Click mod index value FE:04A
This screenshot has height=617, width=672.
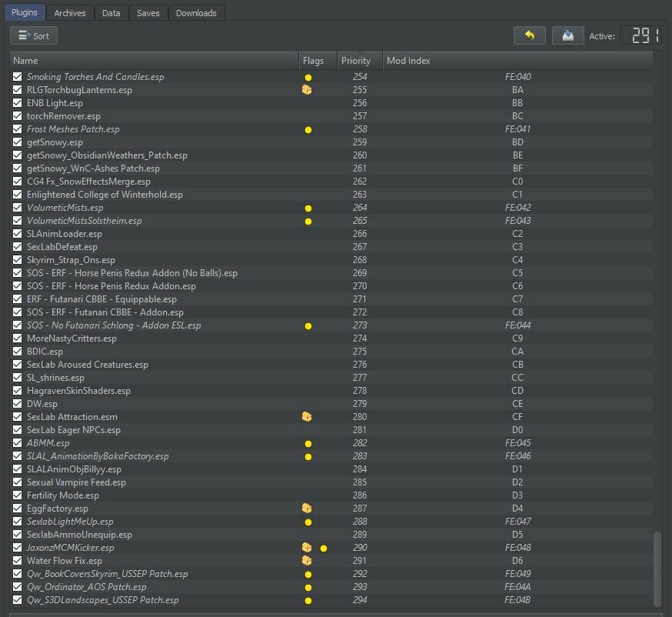(x=517, y=586)
